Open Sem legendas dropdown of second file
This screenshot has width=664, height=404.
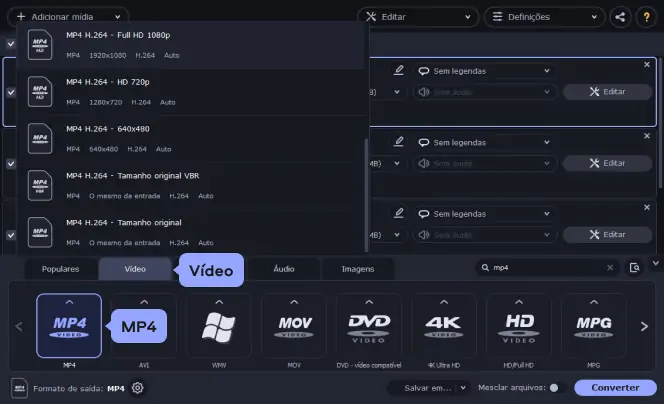[484, 143]
